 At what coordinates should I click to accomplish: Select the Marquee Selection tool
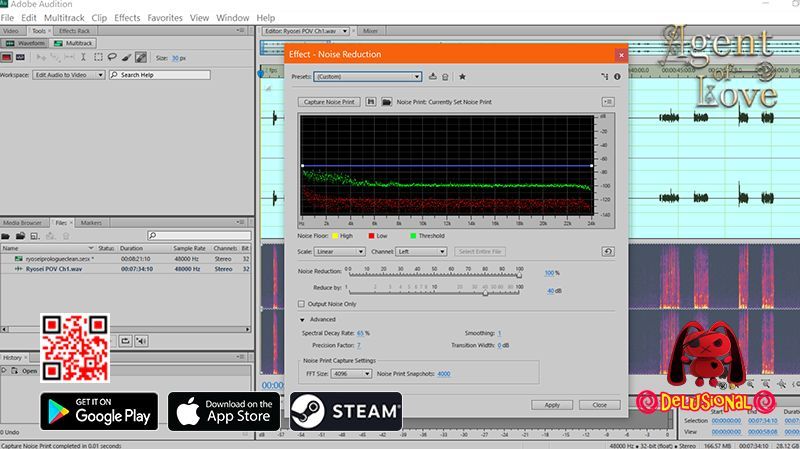point(98,57)
